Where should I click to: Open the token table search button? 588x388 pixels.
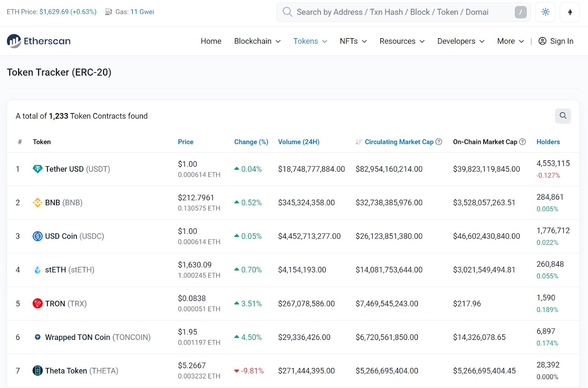point(563,116)
